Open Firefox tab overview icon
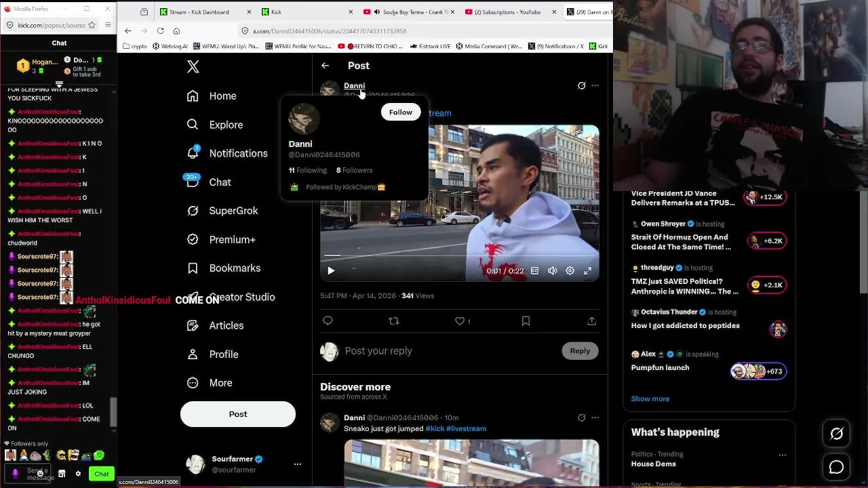This screenshot has height=488, width=868. point(144,12)
